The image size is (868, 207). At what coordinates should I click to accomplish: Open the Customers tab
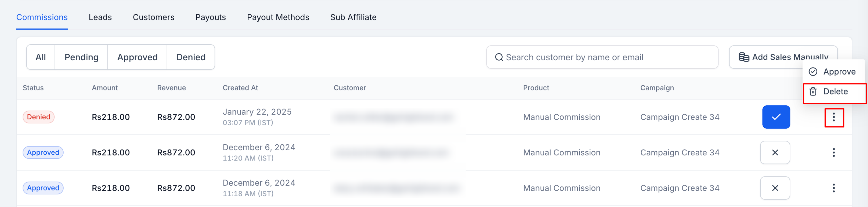click(153, 17)
